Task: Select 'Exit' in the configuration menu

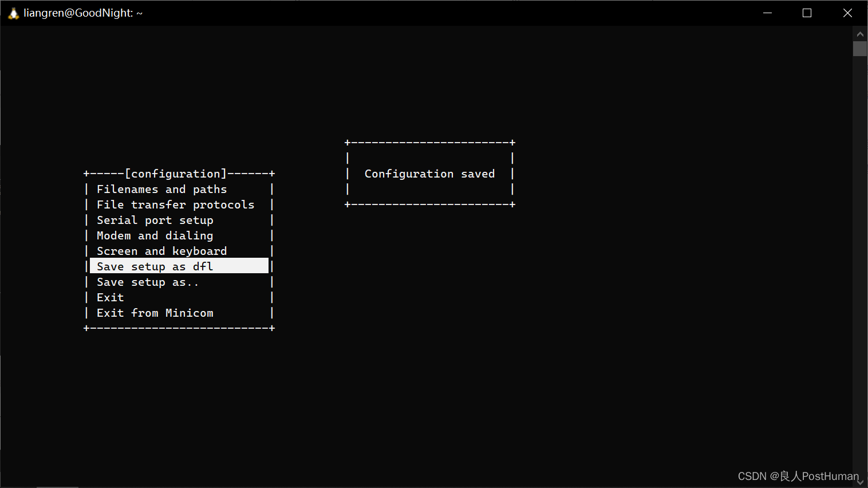Action: click(110, 297)
